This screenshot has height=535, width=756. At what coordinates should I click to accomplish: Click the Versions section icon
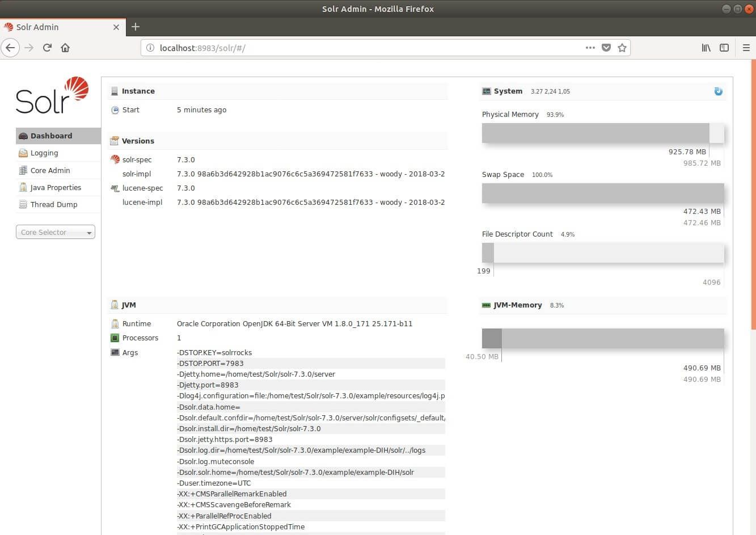pyautogui.click(x=115, y=141)
